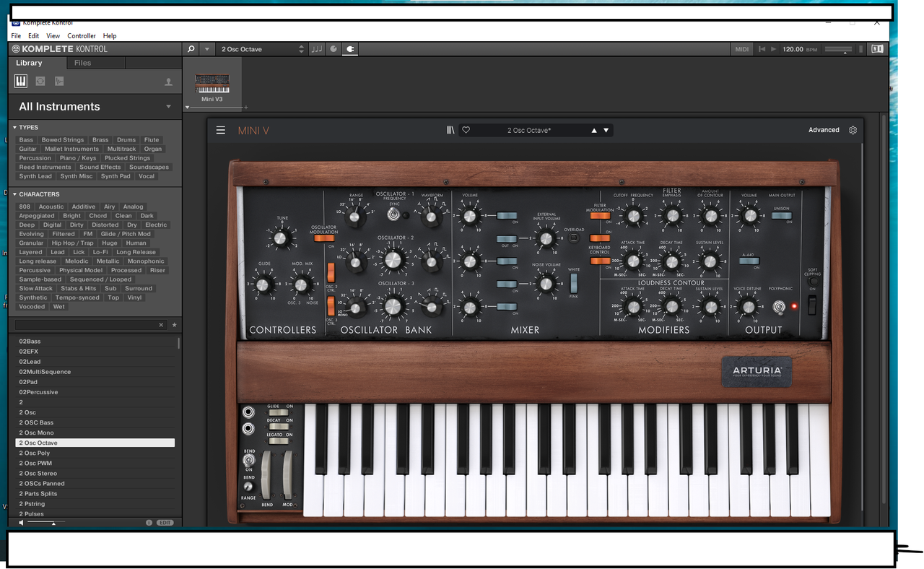Click the search magnifier icon in header

191,49
